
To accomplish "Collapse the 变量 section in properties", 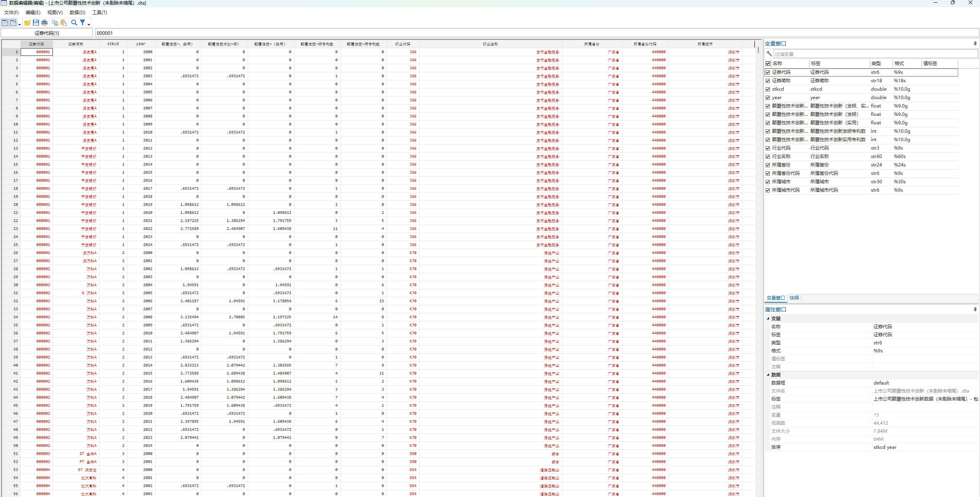I will [768, 318].
